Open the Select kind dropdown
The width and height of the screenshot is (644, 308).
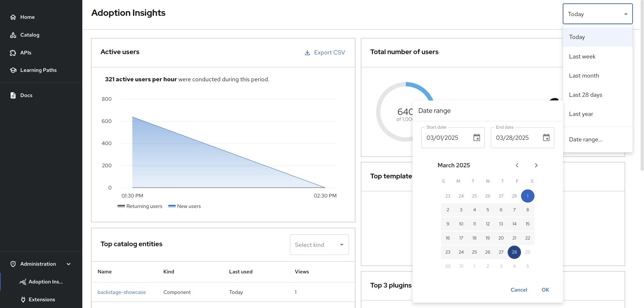(x=318, y=245)
